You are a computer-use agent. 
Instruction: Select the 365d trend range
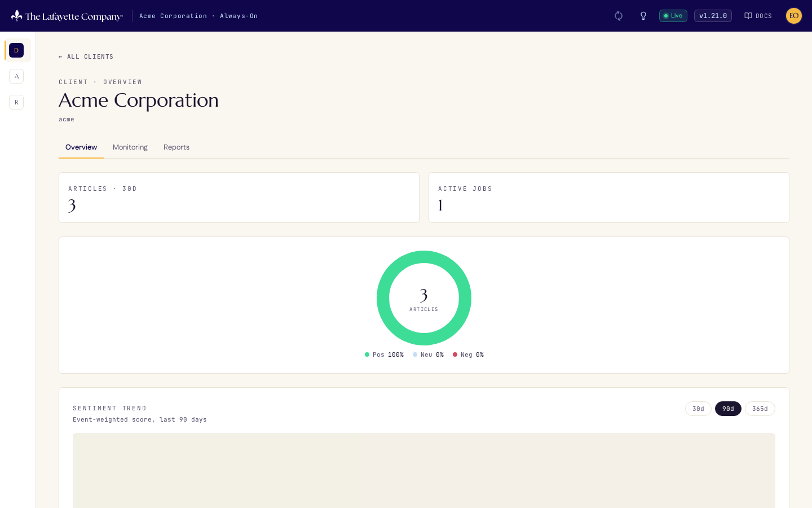click(760, 409)
